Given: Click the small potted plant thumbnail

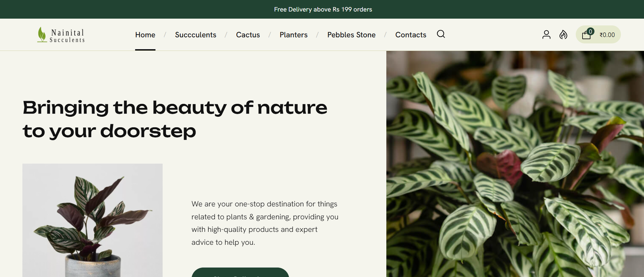Looking at the screenshot, I should coord(93,220).
